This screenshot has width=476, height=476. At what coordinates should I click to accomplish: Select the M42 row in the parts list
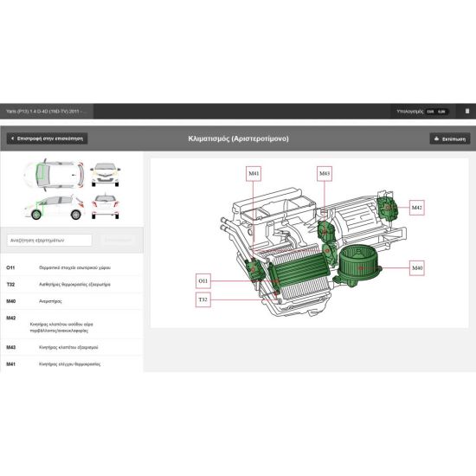pos(72,325)
